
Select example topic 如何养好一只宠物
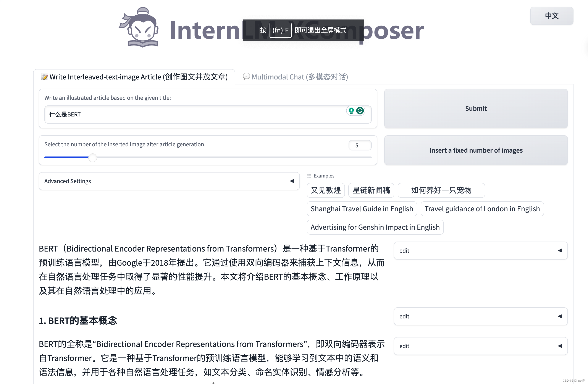pos(441,190)
